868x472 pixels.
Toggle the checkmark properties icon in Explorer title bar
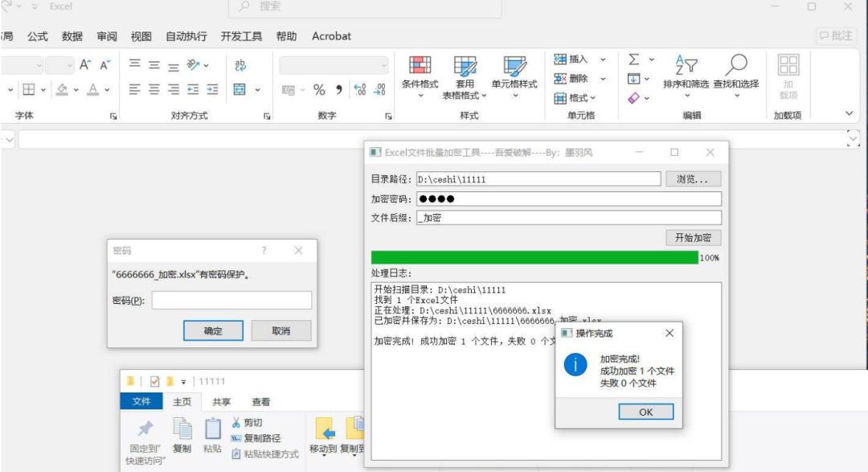click(154, 381)
